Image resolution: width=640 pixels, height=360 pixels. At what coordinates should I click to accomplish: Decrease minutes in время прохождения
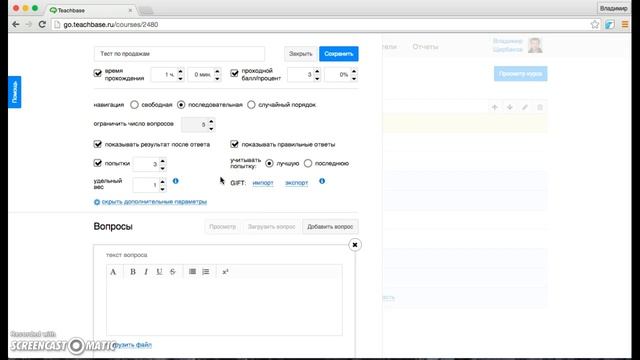pos(217,78)
